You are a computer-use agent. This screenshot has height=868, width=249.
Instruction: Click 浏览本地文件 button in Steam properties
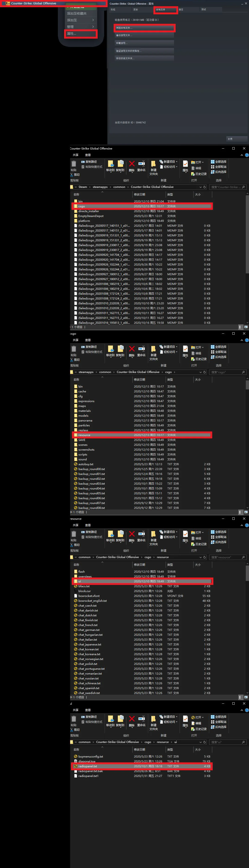[144, 28]
